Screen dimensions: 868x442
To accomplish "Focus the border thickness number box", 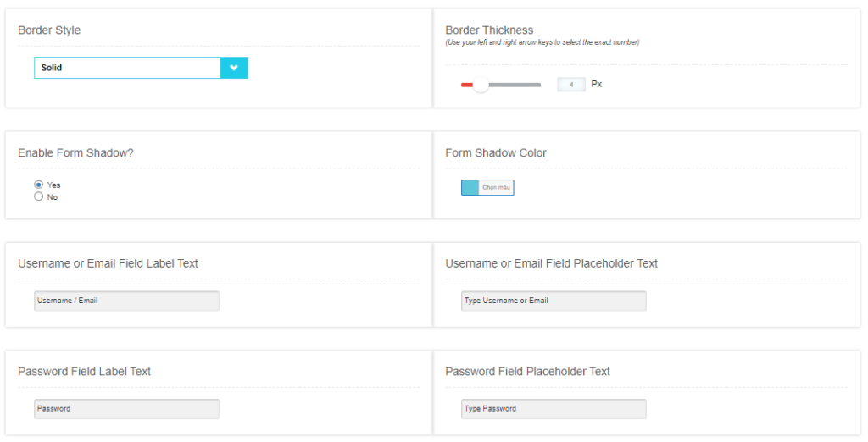I will click(570, 85).
